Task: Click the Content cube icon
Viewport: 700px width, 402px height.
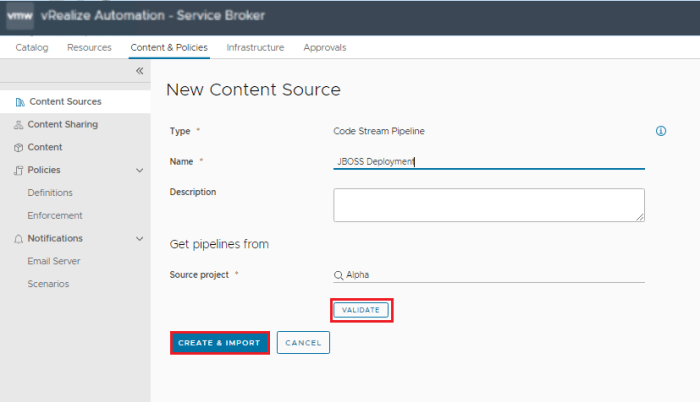Action: pyautogui.click(x=19, y=148)
